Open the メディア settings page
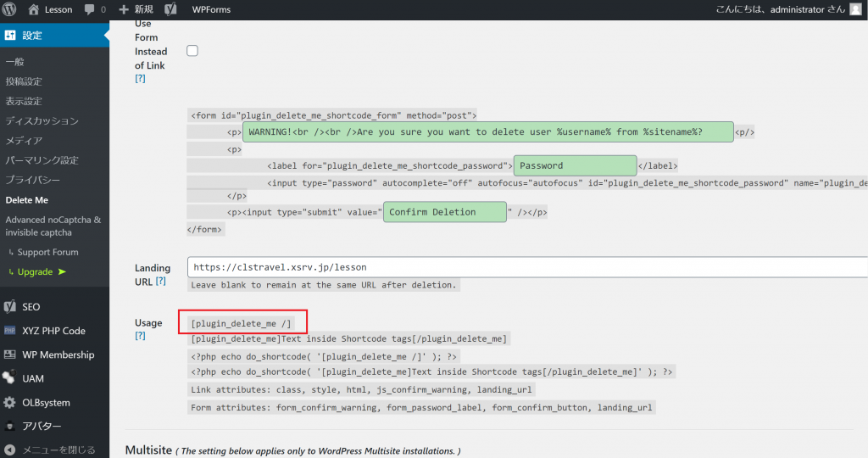This screenshot has height=458, width=868. 24,141
